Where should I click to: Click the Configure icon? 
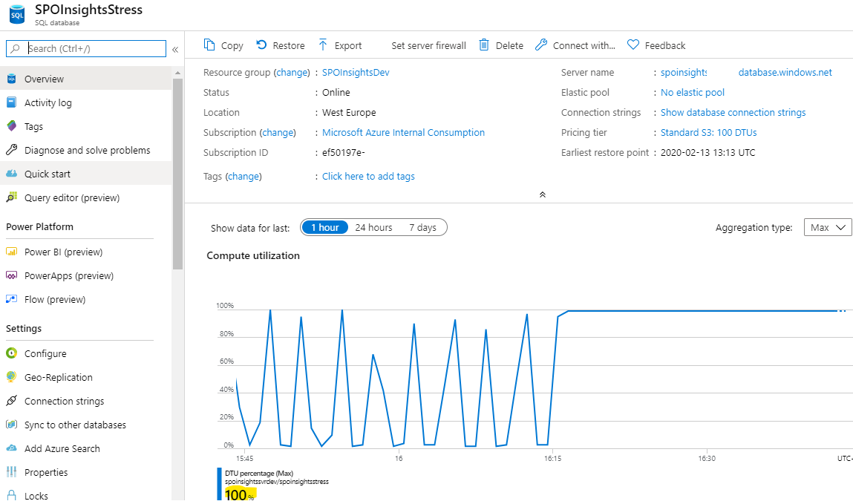point(11,353)
